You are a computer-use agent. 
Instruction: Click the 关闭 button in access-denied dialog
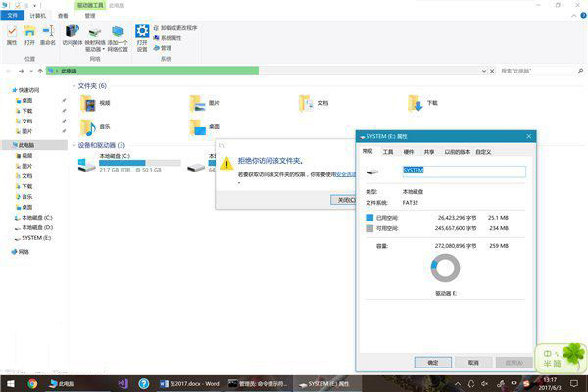(342, 199)
